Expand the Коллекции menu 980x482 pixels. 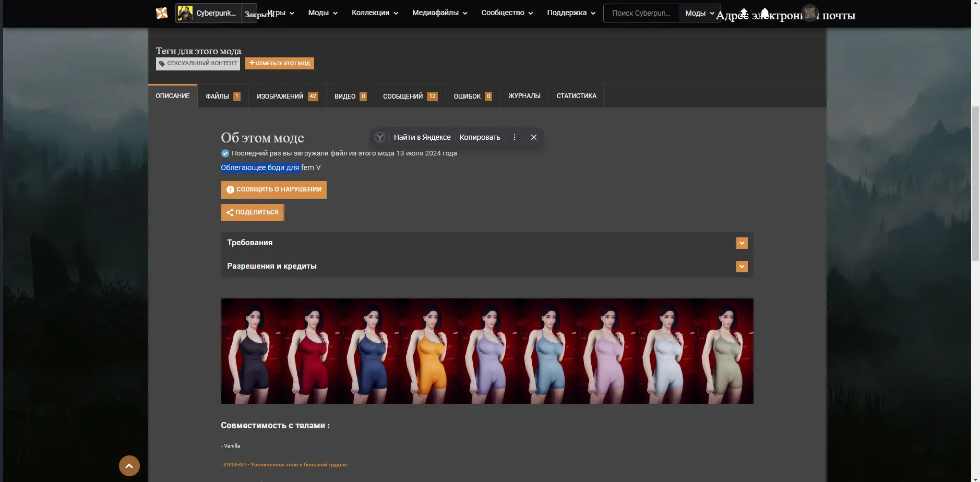pos(375,13)
